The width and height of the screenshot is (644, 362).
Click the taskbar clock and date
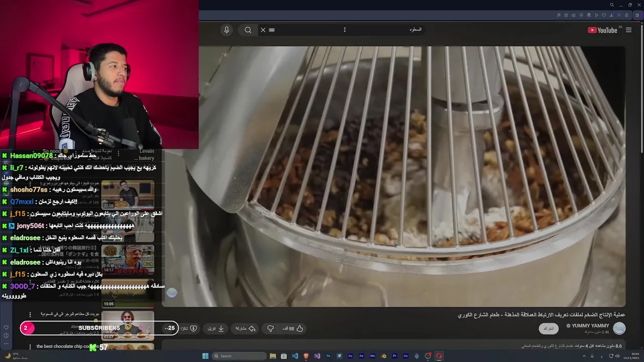coord(631,356)
